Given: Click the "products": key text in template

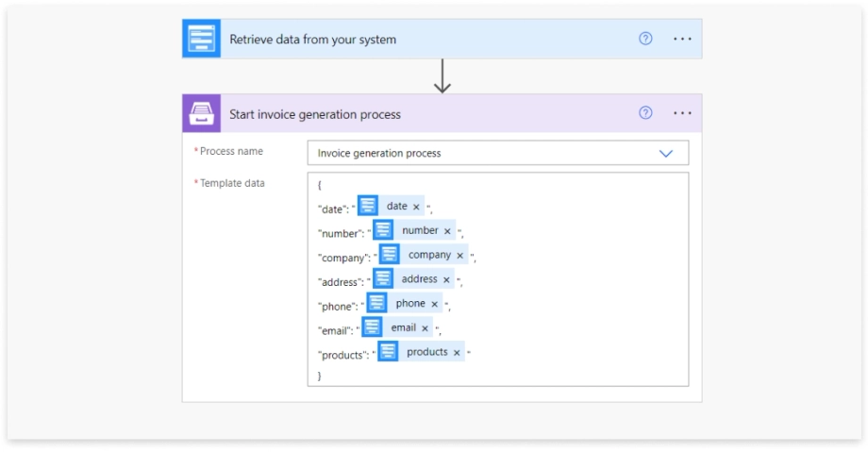Looking at the screenshot, I should tap(343, 356).
